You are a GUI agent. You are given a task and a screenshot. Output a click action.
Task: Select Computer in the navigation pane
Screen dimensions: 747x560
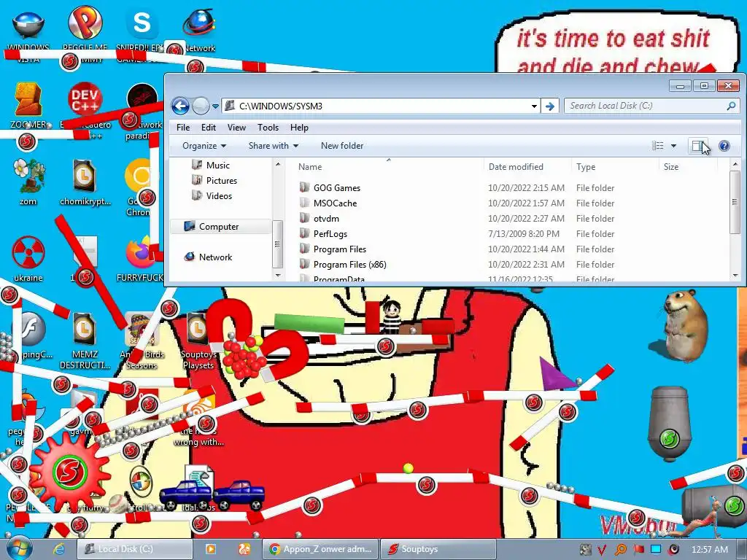click(220, 227)
